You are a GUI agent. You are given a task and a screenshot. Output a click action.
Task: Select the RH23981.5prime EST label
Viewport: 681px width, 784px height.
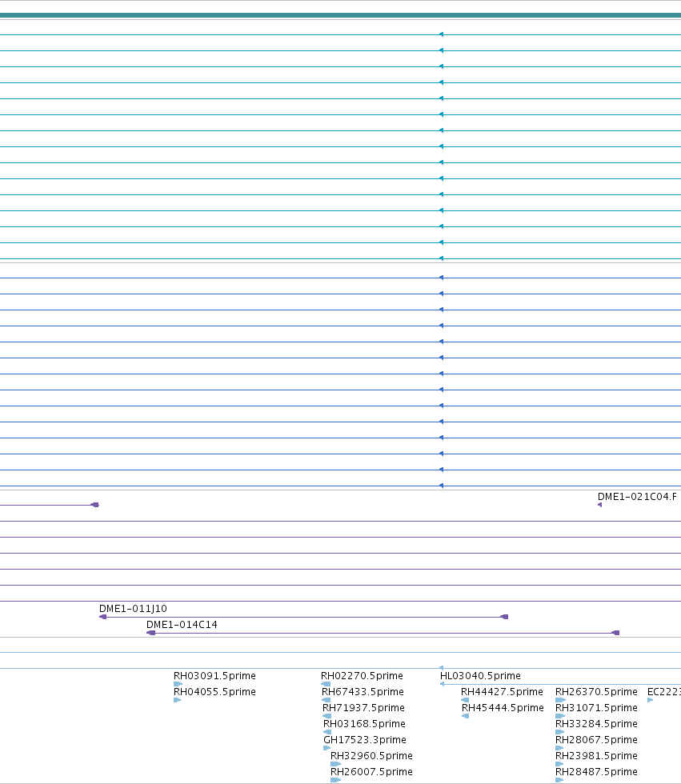(x=596, y=755)
